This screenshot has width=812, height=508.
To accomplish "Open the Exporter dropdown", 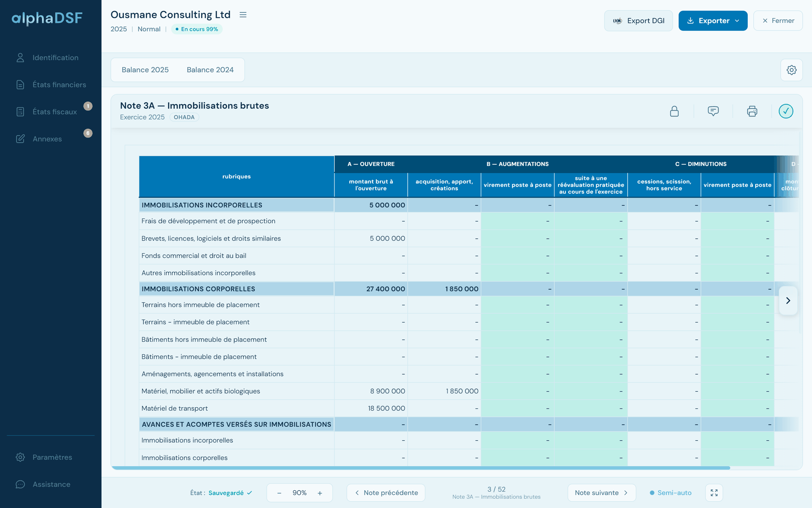I will [713, 21].
